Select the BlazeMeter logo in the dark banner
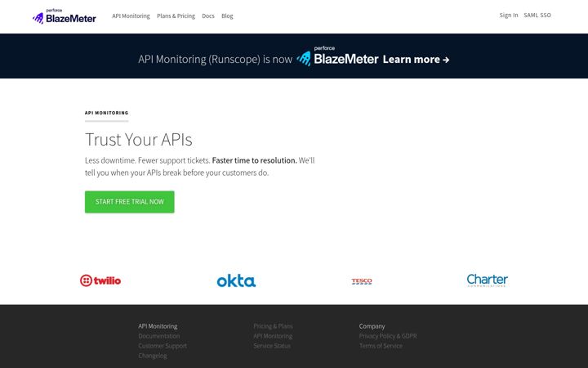This screenshot has height=368, width=588. point(337,56)
